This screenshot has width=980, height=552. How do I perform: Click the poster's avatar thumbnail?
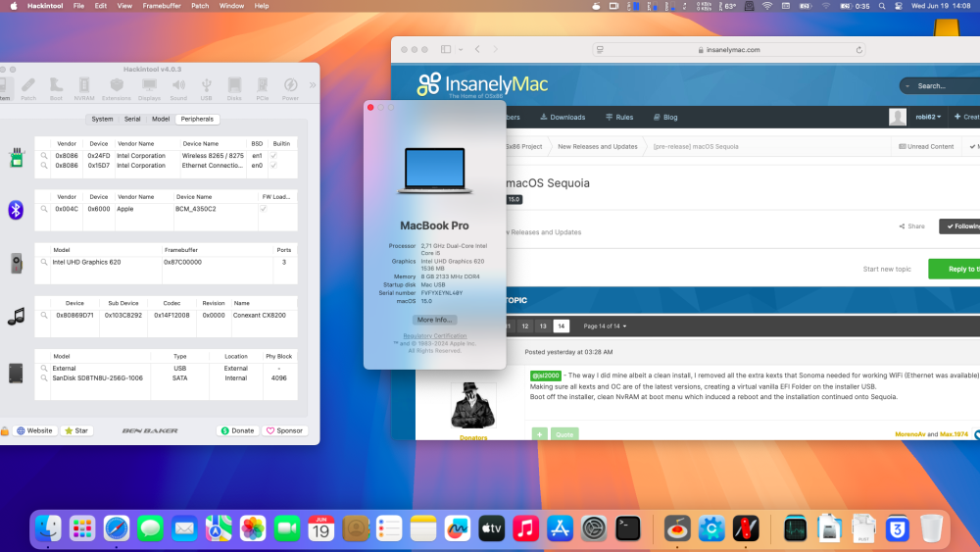point(473,405)
